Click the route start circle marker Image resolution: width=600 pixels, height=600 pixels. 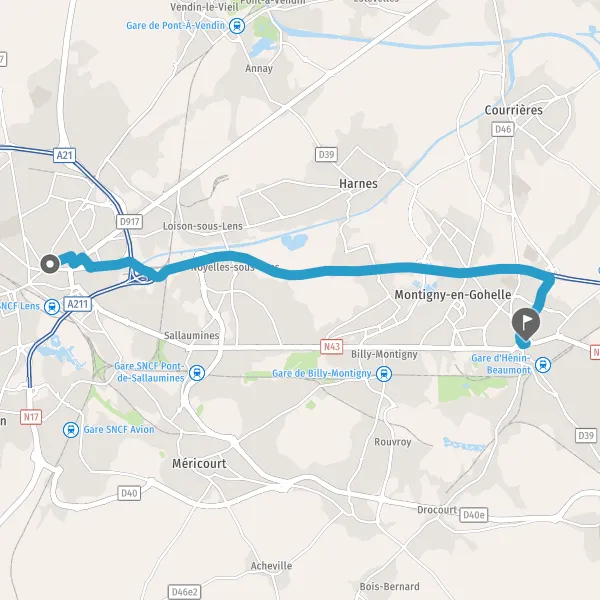coord(50,264)
